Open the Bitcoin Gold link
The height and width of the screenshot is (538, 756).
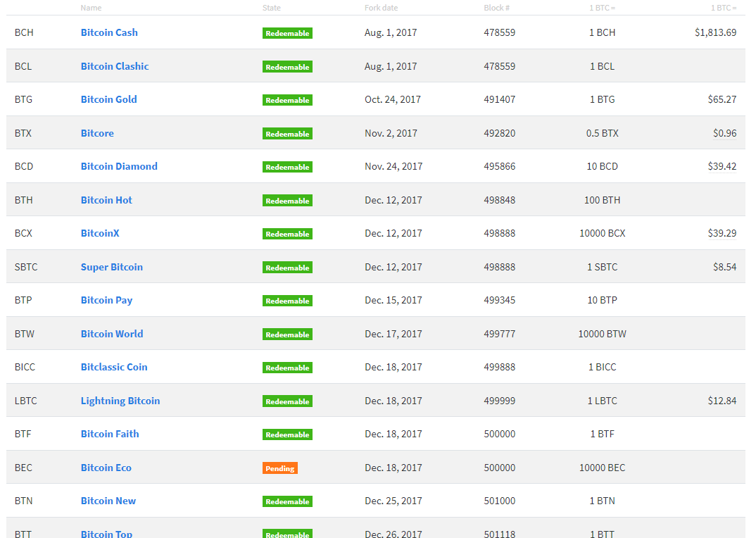point(108,99)
